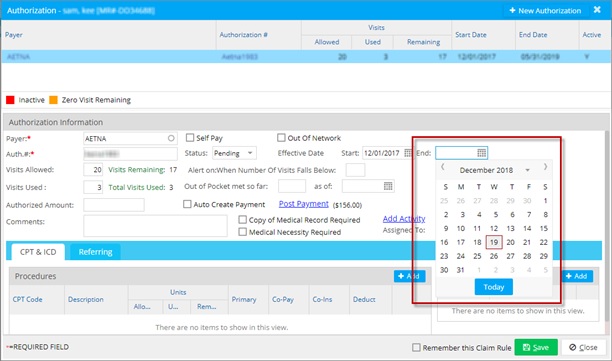
Task: Click the Payer AETNA input field
Action: click(x=130, y=139)
